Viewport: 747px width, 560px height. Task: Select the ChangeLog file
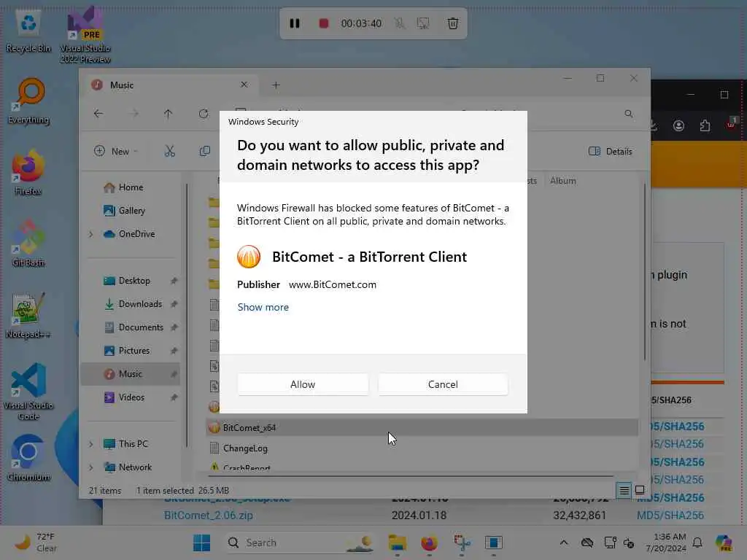[422, 448]
